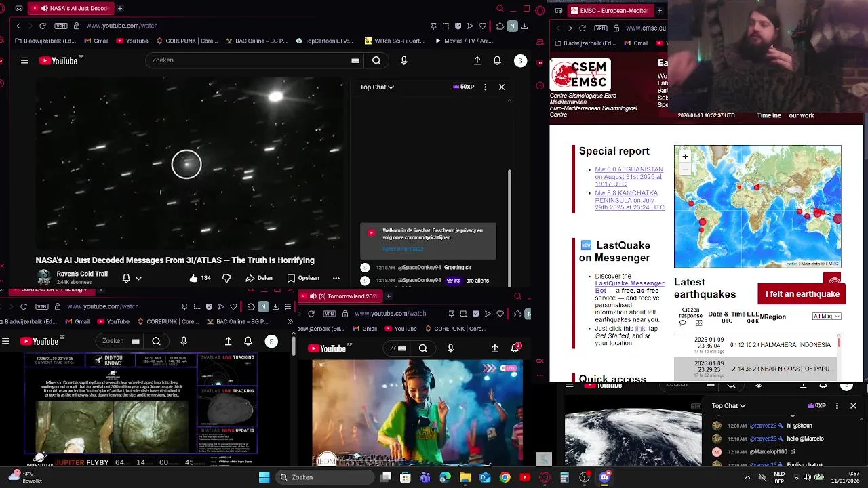Screen dimensions: 868x488
Task: Open extensions puzzle icon in top-left browser
Action: 500,26
